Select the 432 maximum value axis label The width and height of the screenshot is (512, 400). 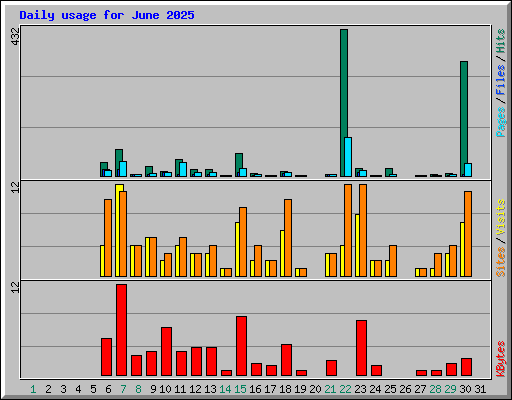(x=15, y=37)
